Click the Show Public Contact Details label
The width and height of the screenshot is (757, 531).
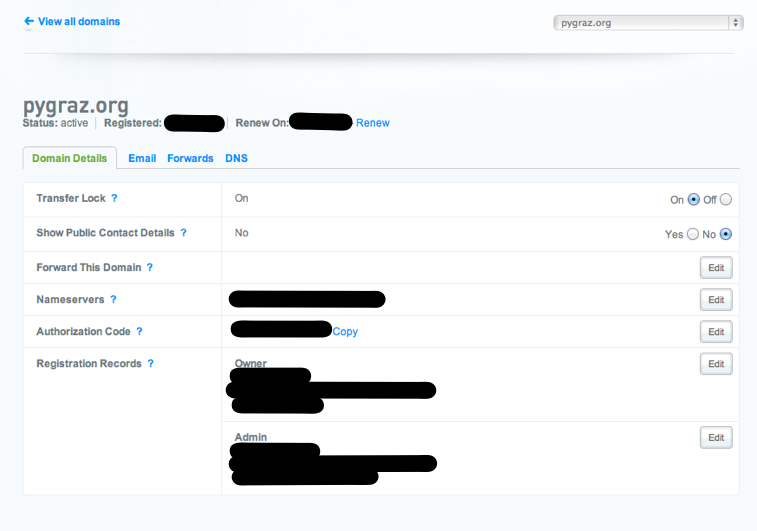[x=105, y=233]
